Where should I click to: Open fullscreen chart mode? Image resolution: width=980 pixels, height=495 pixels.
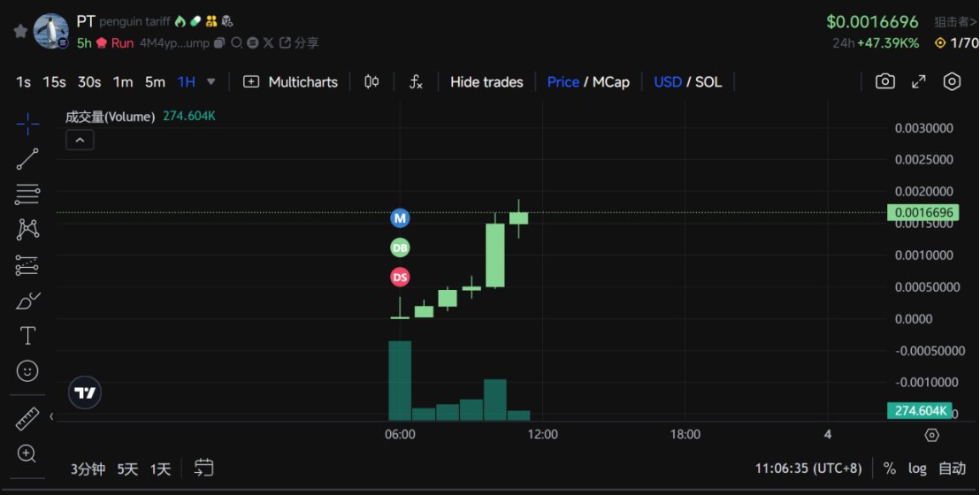[919, 81]
